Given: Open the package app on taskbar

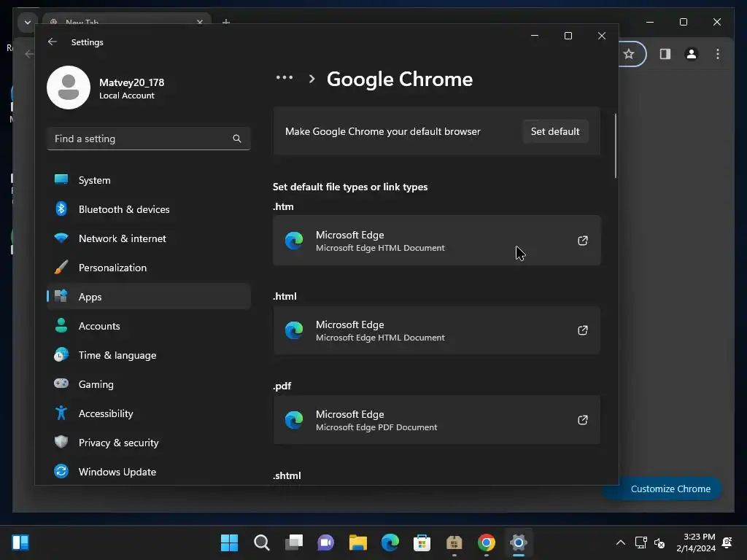Looking at the screenshot, I should (x=454, y=542).
